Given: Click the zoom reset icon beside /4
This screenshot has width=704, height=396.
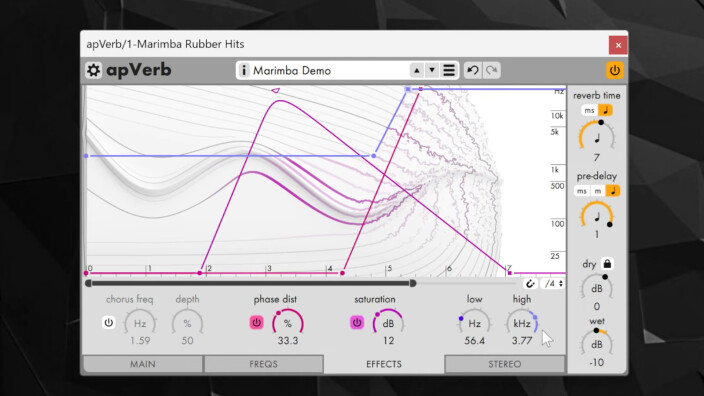Looking at the screenshot, I should click(x=530, y=284).
